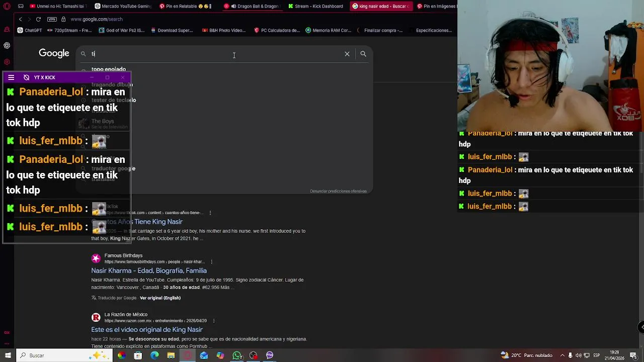Click Denunciar predicciones ofensivas link
This screenshot has height=362, width=644.
tap(338, 191)
